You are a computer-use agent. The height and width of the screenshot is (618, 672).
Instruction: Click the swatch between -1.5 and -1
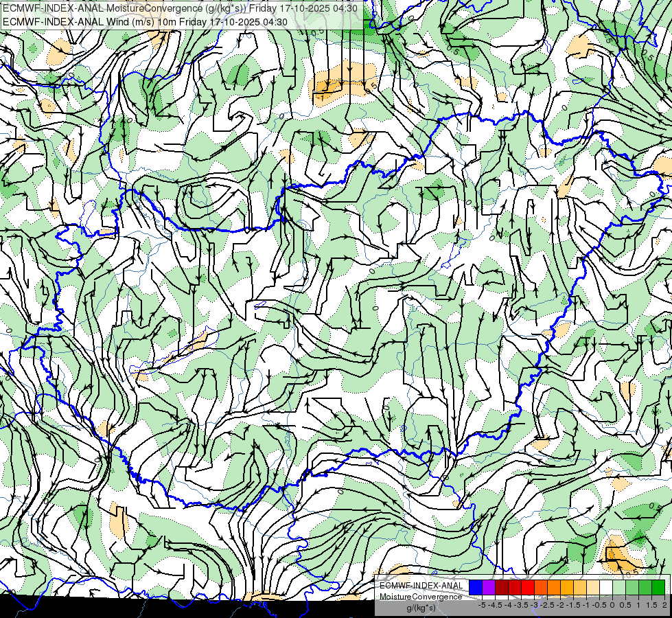580,588
